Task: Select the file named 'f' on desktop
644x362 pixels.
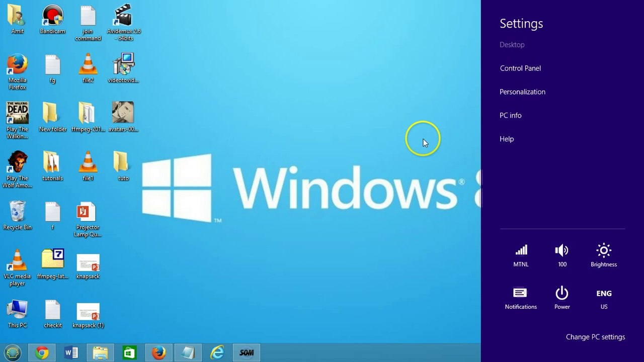Action: pyautogui.click(x=53, y=216)
